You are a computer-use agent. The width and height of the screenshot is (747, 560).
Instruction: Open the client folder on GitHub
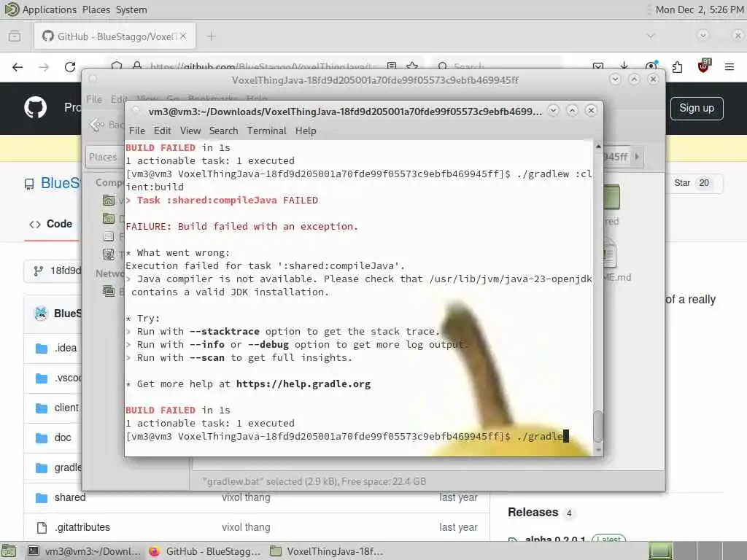[66, 408]
